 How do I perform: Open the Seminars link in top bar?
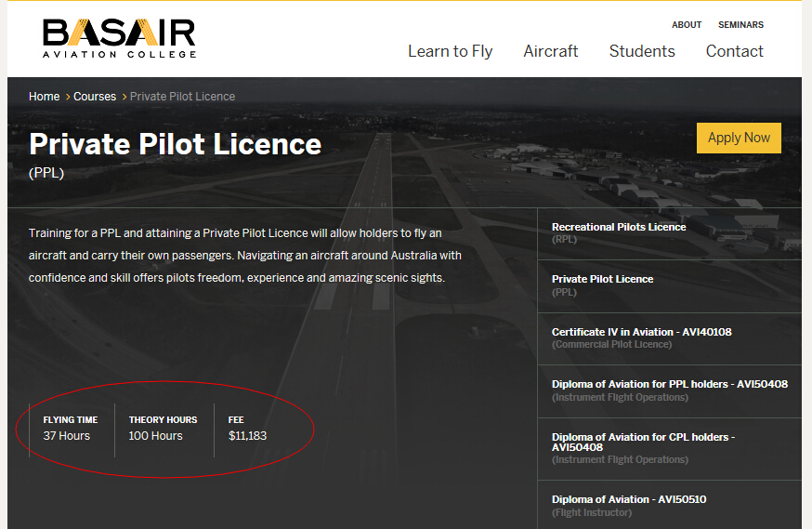(x=740, y=25)
